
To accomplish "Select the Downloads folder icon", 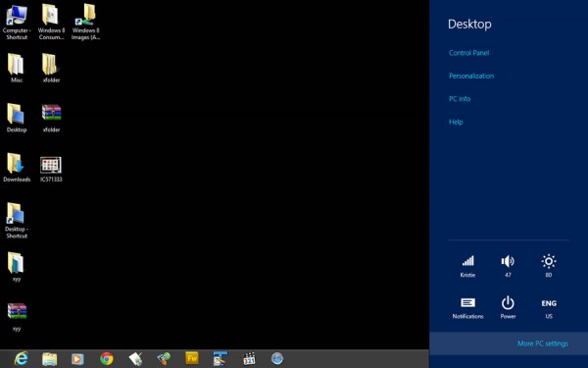I will tap(17, 168).
